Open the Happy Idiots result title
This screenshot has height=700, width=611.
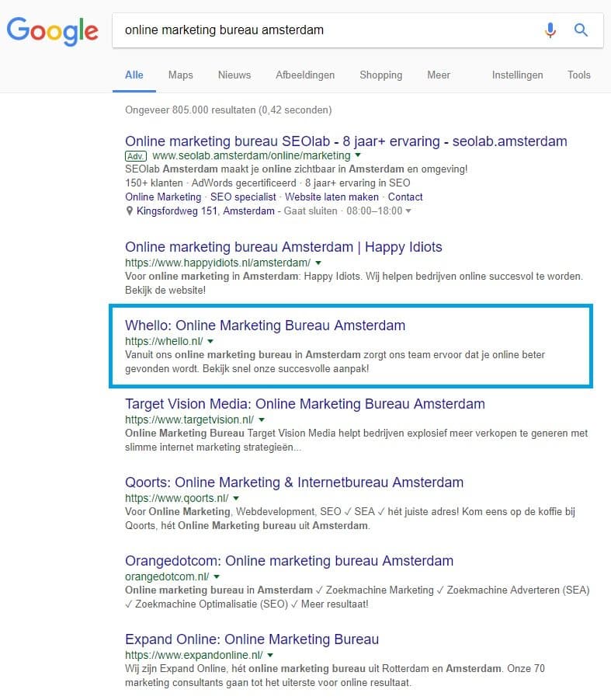[x=283, y=247]
